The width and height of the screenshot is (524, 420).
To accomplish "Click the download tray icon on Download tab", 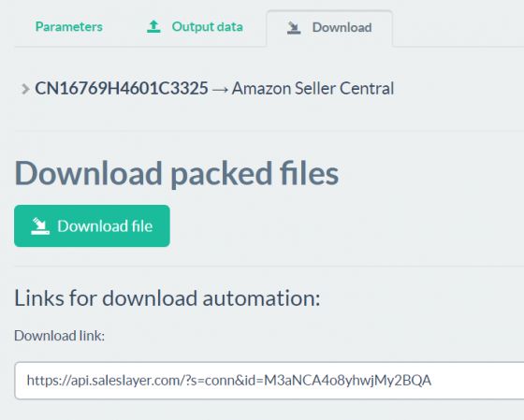I will coord(294,28).
